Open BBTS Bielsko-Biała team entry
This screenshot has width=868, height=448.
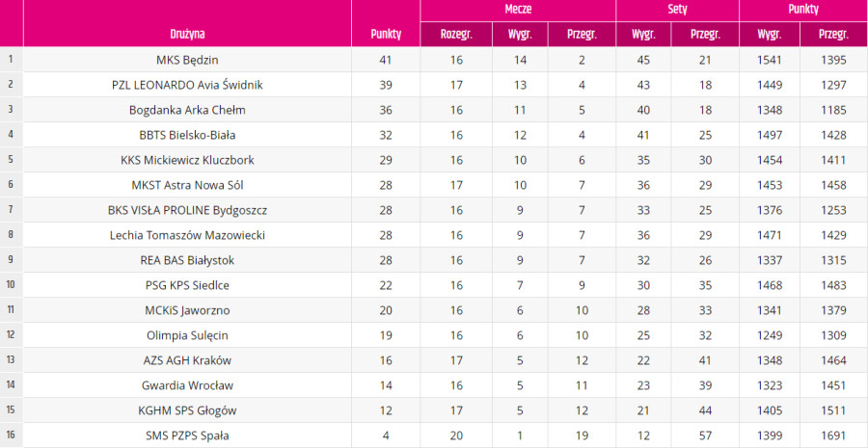pos(187,135)
